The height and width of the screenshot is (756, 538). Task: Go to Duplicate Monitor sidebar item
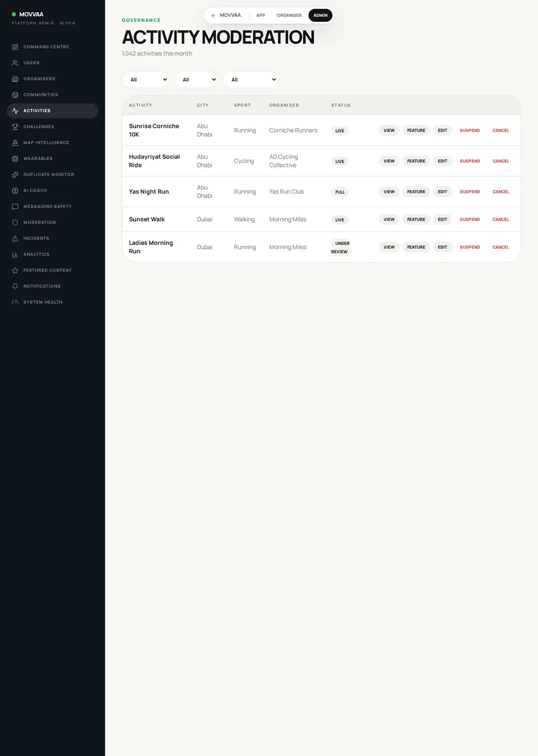[53, 175]
